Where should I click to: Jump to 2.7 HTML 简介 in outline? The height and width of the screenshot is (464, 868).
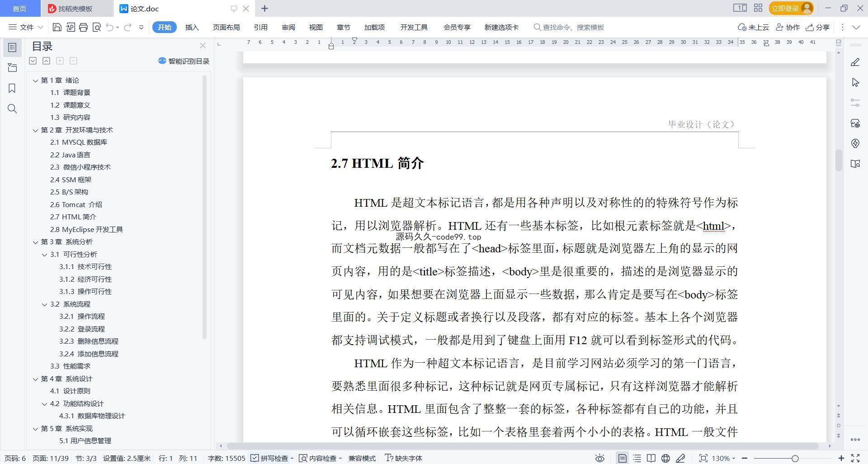(73, 217)
